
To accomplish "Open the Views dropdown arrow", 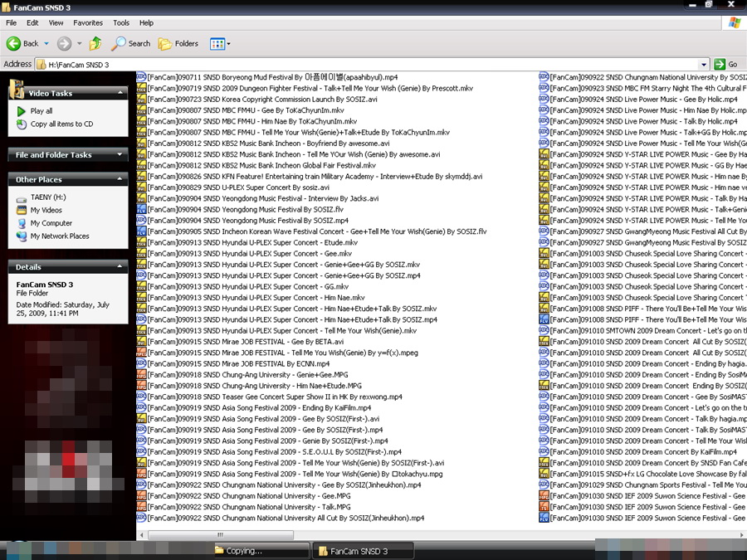I will click(229, 44).
